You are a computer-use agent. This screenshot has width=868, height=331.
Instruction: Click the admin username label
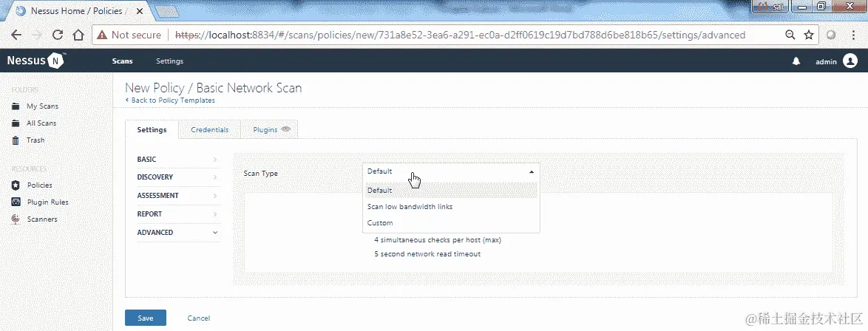826,62
